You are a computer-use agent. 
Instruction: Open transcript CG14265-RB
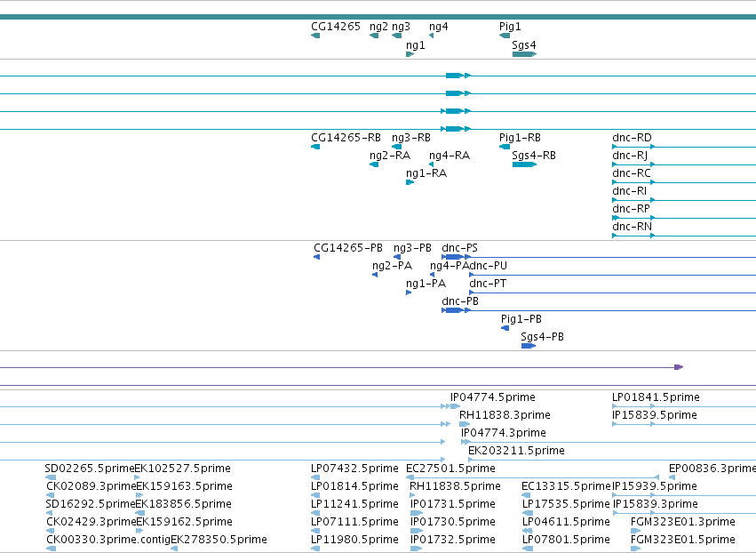(x=315, y=147)
